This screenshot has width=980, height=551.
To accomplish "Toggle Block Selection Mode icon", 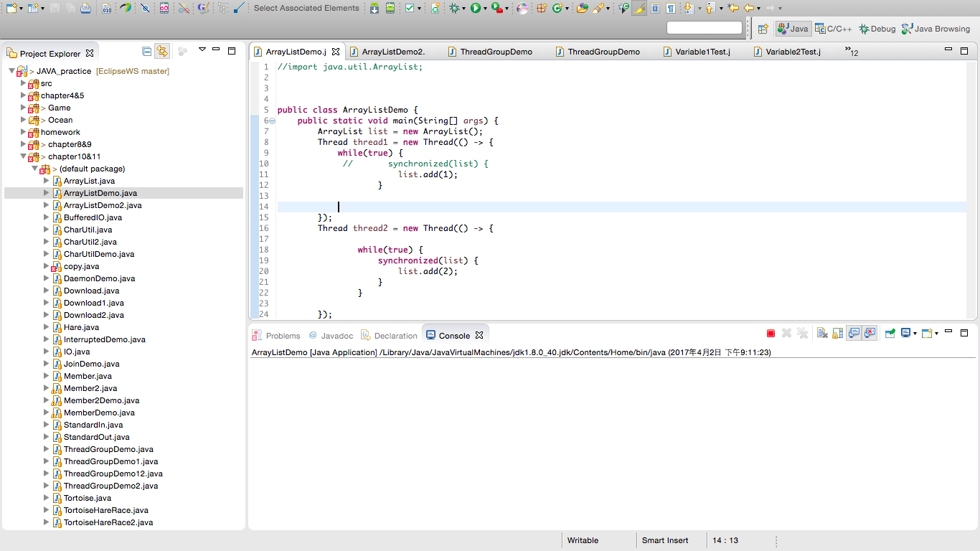I will click(655, 8).
